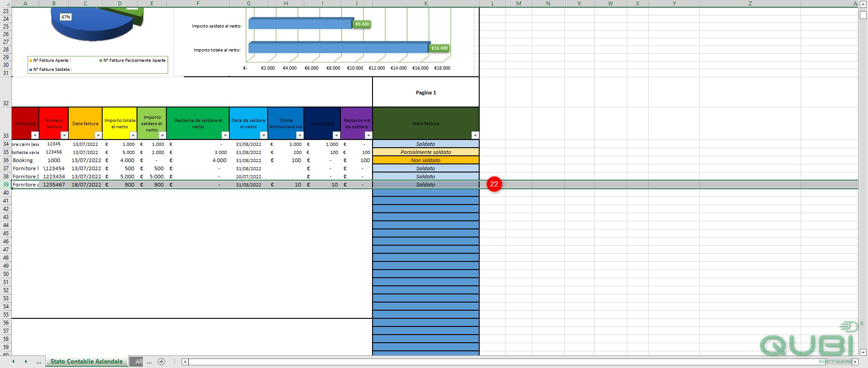Screen dimensions: 868x368
Task: Go to next sheet tab arrow
Action: click(26, 362)
